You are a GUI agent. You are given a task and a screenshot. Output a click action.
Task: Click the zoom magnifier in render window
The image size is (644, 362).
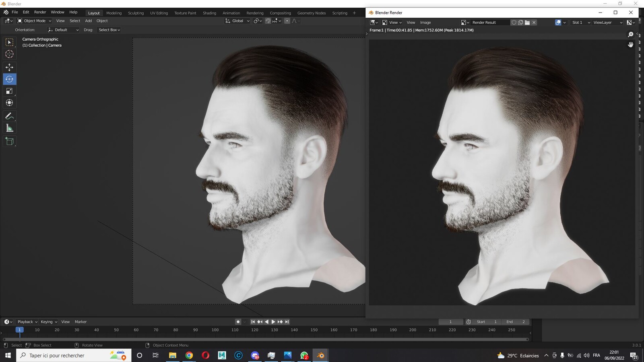[630, 35]
